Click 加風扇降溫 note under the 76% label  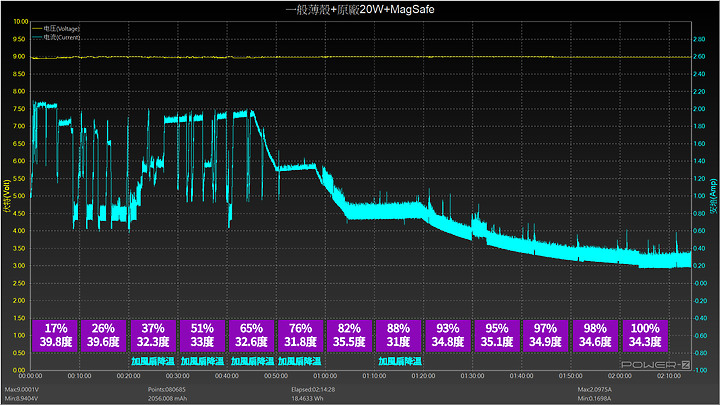[x=299, y=361]
